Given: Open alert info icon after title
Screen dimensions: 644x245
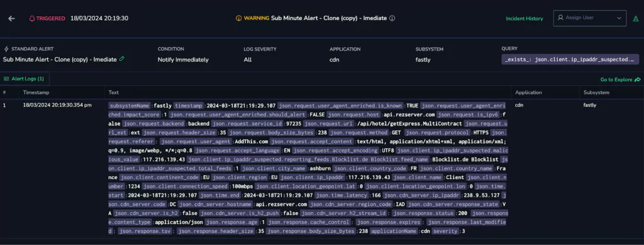Looking at the screenshot, I should 392,18.
